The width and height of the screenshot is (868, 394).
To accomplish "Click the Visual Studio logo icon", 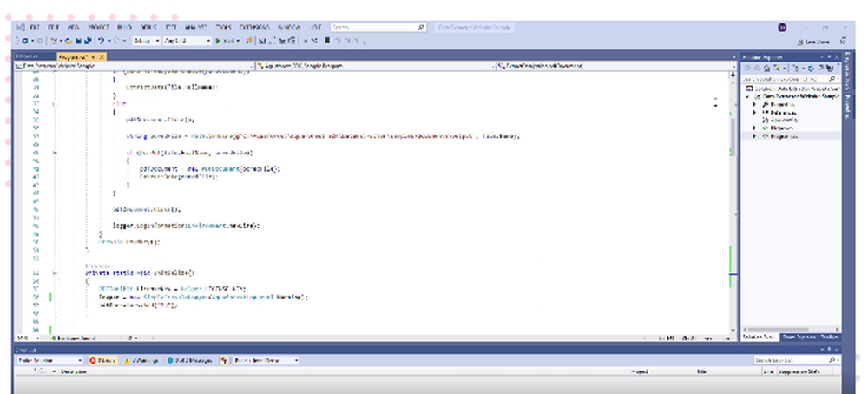I will pyautogui.click(x=21, y=27).
